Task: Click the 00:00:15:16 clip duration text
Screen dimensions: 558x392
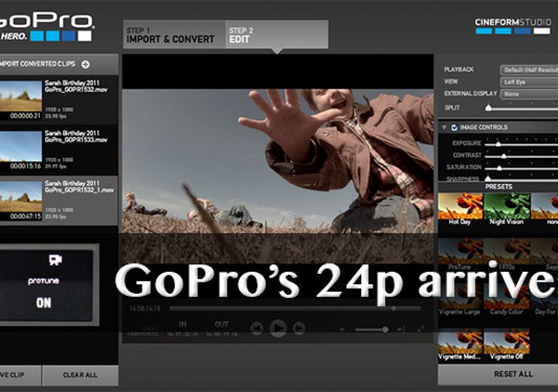Action: (x=25, y=166)
